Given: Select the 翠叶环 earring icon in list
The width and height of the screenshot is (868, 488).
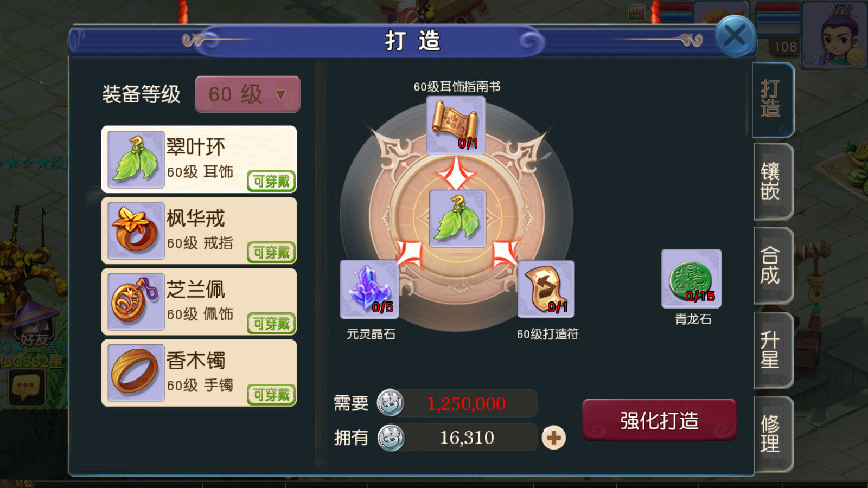Looking at the screenshot, I should [x=136, y=159].
